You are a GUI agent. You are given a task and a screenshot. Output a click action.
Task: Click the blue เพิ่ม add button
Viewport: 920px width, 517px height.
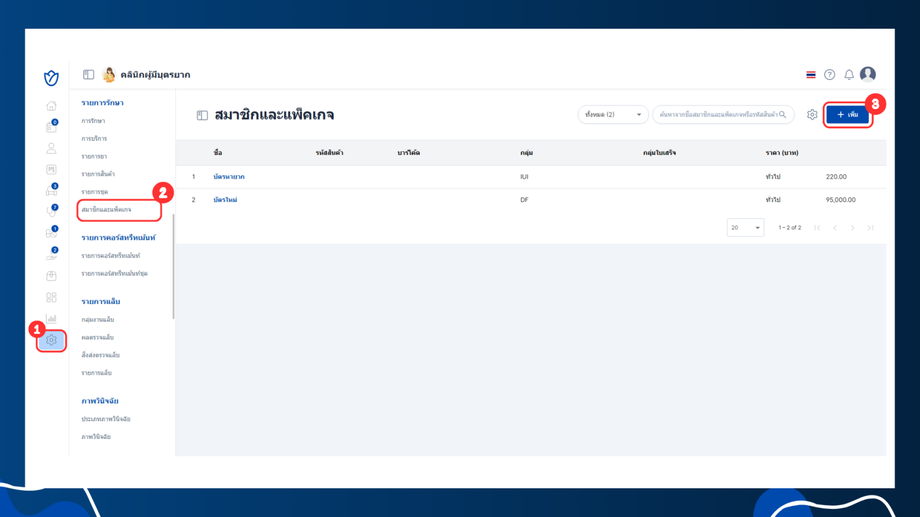(x=847, y=114)
